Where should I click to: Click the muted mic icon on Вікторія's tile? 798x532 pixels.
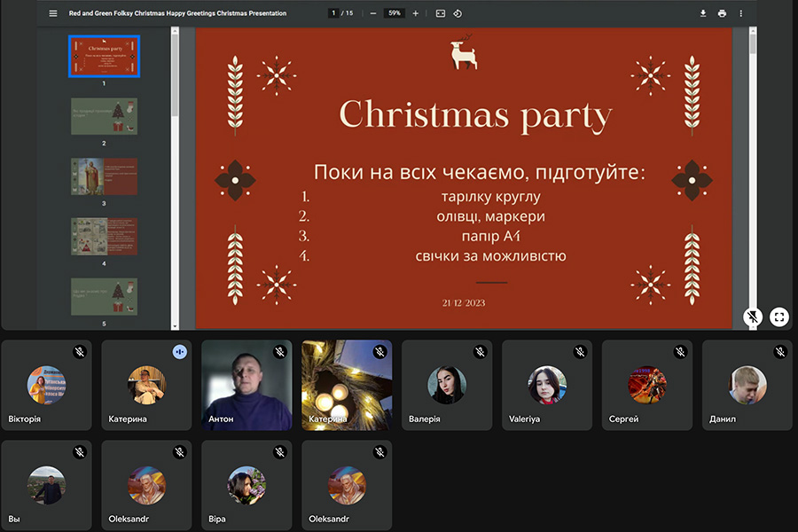[79, 352]
